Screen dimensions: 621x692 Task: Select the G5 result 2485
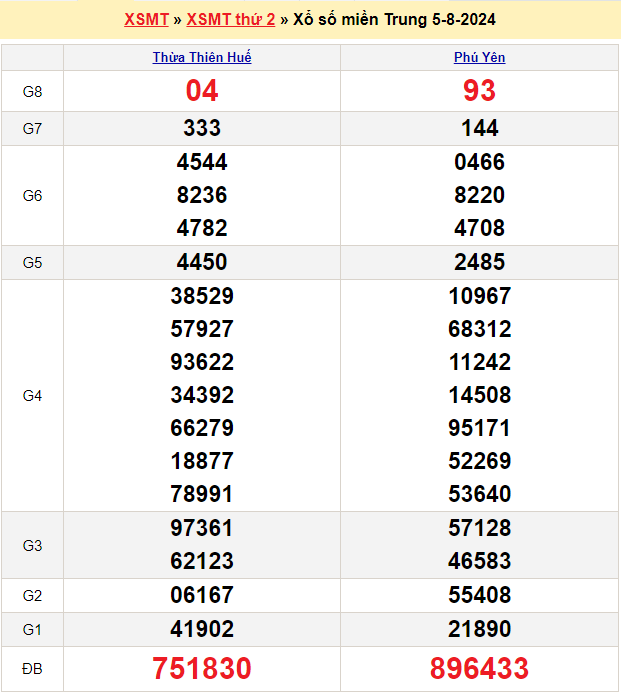click(x=479, y=262)
